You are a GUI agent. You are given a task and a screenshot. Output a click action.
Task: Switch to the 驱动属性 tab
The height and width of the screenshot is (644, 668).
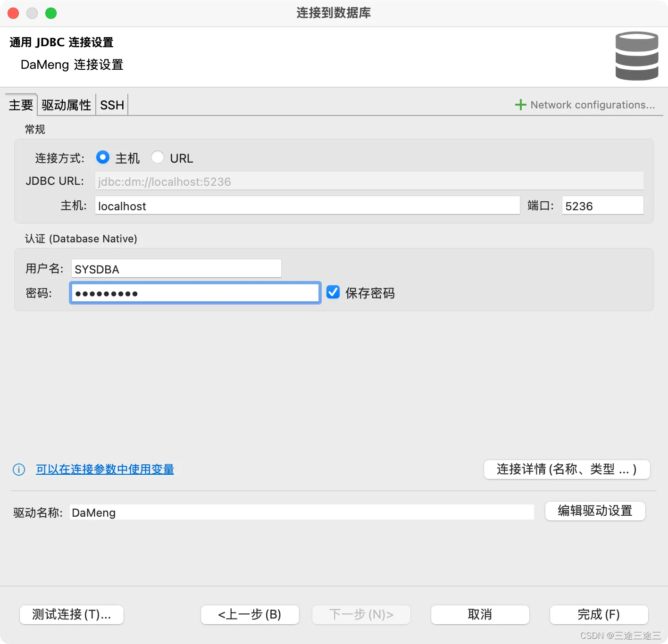pos(66,105)
